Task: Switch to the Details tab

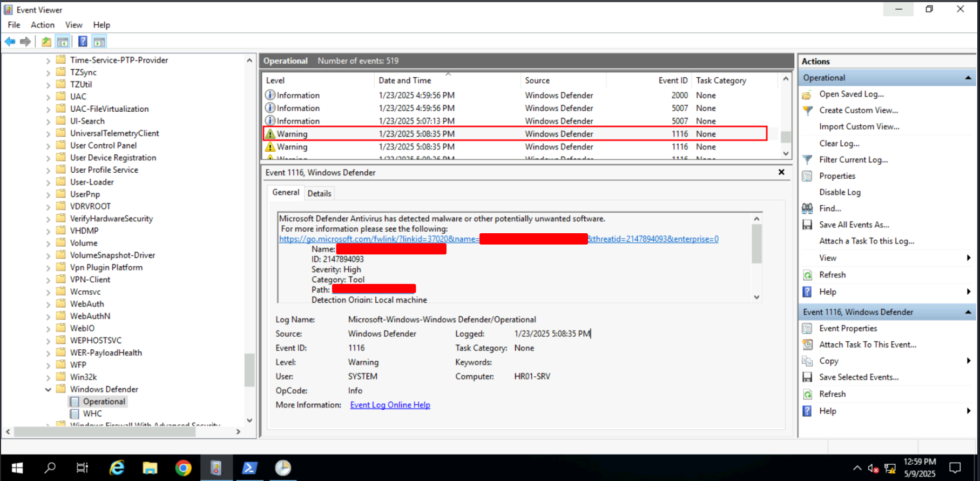Action: (x=319, y=193)
